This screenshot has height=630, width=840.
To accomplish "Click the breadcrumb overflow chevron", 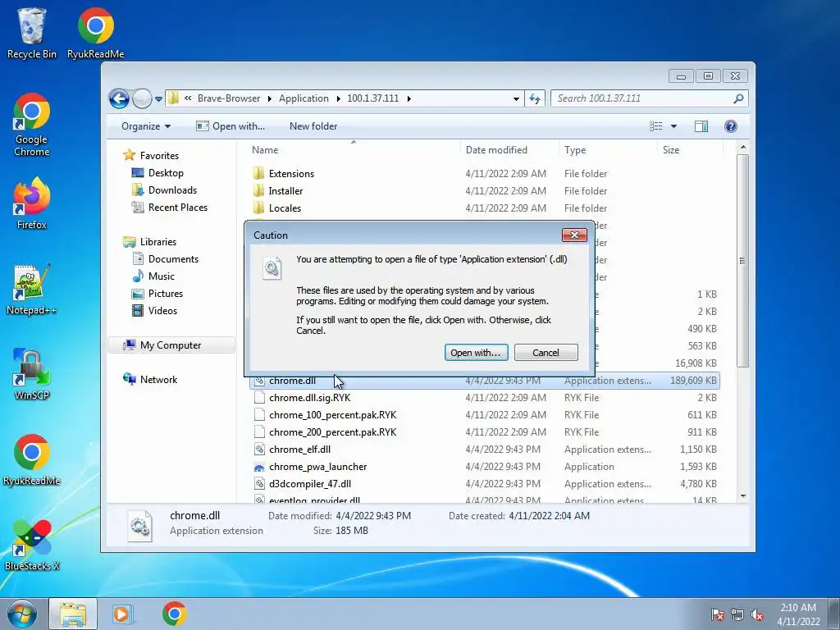I will pyautogui.click(x=188, y=98).
